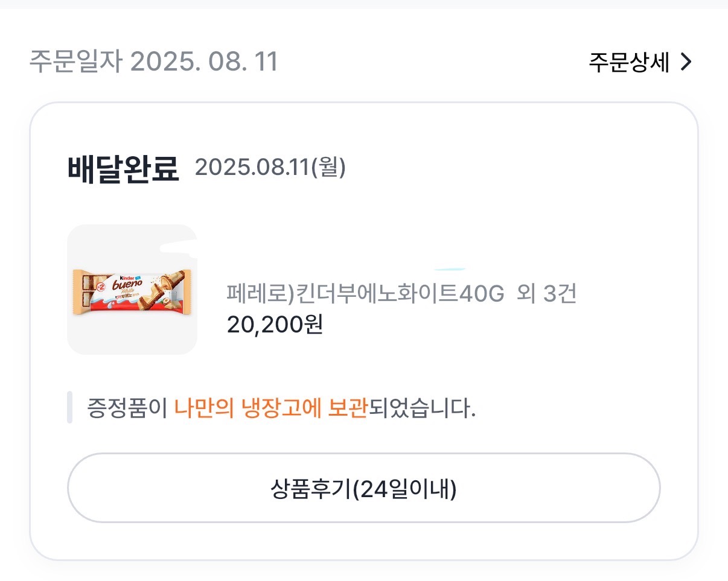
Task: Click the delivery date 2025.08.11(월)
Action: [270, 168]
